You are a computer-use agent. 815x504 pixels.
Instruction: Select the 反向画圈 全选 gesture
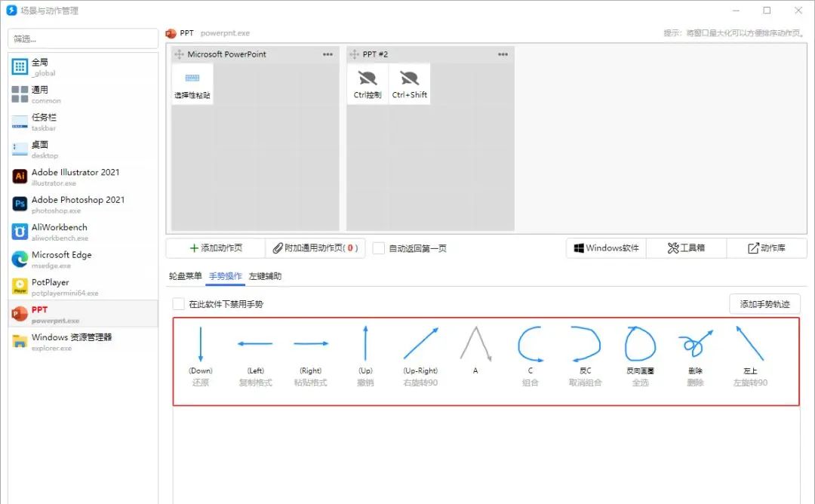[641, 356]
